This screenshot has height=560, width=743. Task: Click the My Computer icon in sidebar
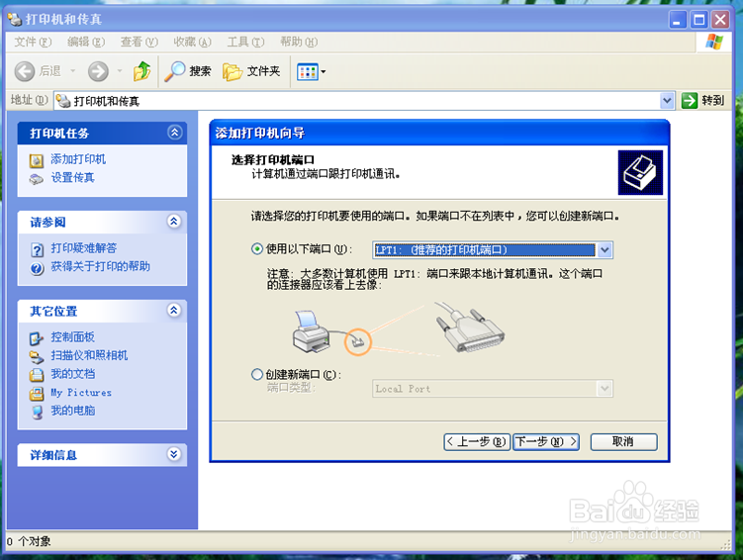pos(37,413)
